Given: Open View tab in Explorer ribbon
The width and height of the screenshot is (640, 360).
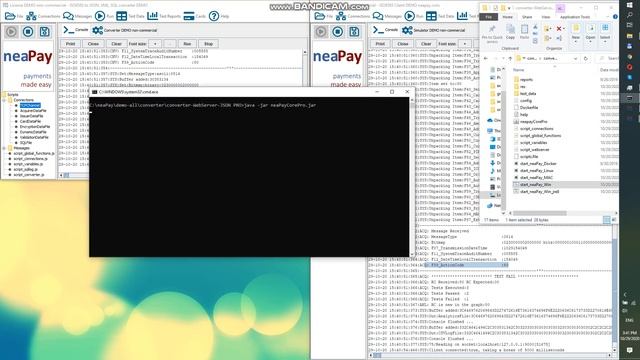Looking at the screenshot, I should (x=545, y=17).
